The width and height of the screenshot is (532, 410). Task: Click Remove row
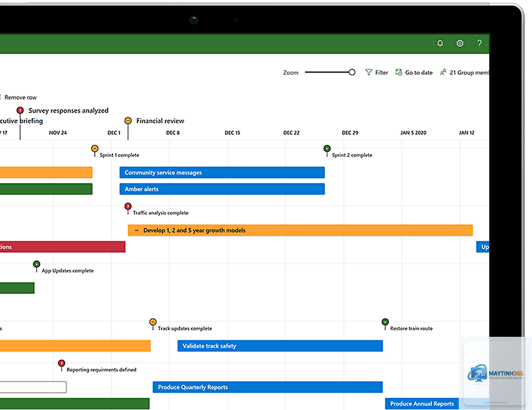point(21,97)
